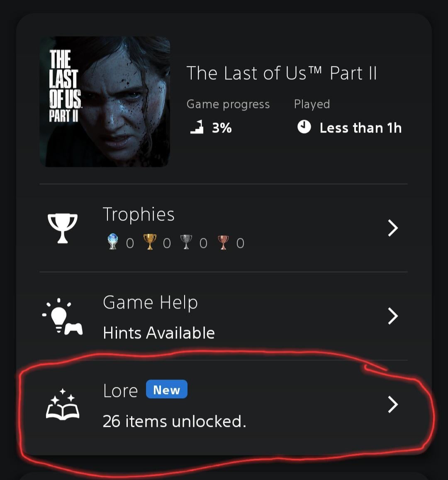
Task: Open Game Help using the chevron arrow
Action: (392, 316)
